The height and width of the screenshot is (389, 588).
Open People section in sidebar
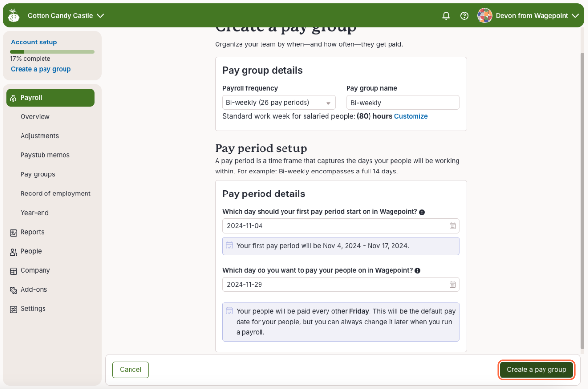(31, 251)
